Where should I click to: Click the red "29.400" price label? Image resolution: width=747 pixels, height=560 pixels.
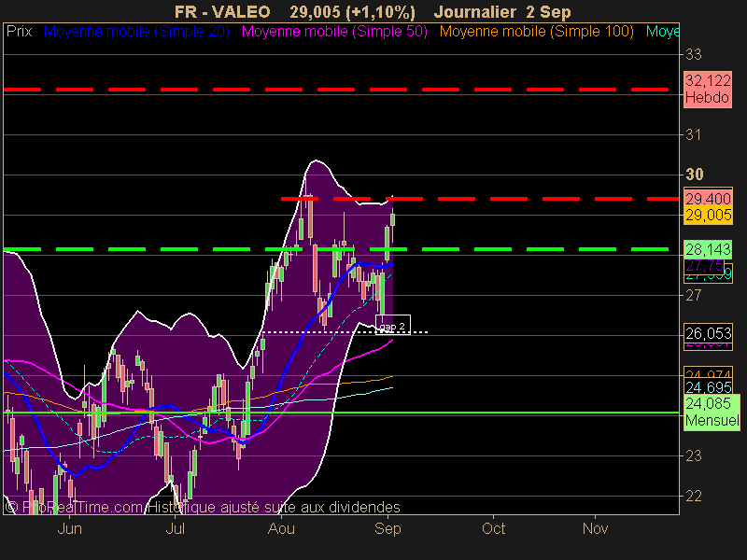tap(708, 198)
